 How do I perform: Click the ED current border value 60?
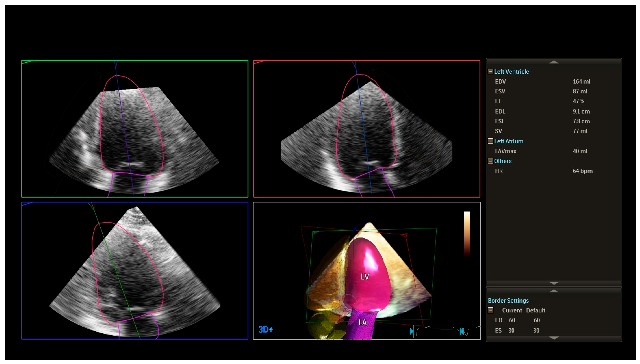(512, 321)
